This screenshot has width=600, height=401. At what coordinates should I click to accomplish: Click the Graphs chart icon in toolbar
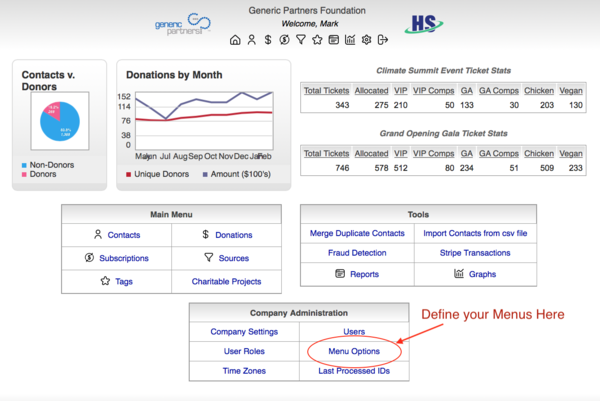click(350, 40)
